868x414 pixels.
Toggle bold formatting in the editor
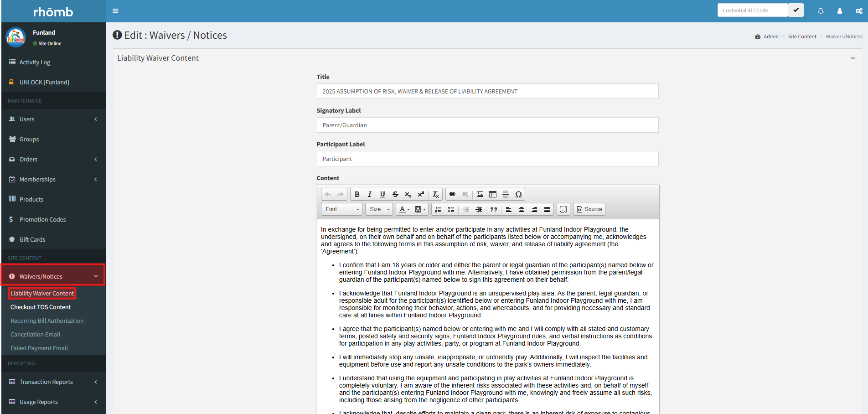[x=357, y=194]
